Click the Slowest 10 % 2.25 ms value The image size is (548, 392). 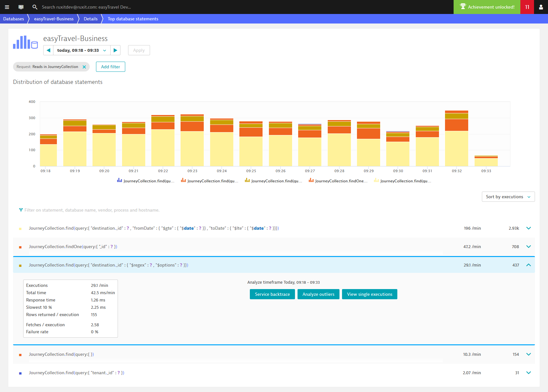[98, 307]
